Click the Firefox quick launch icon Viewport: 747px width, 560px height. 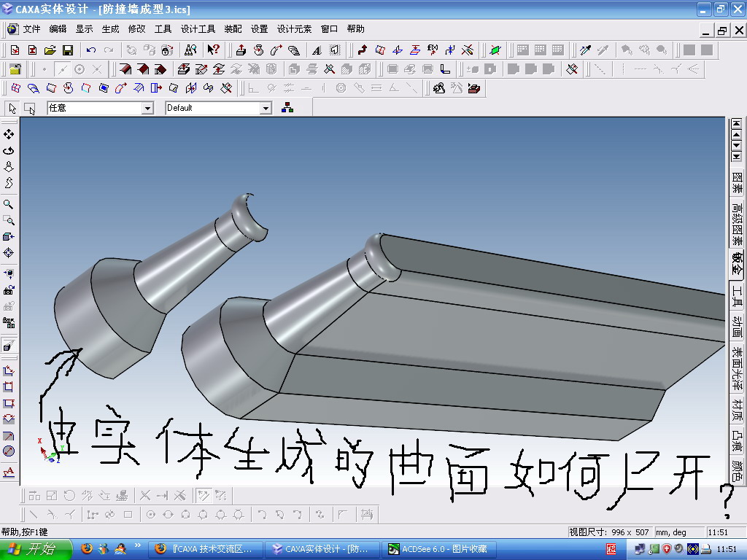tap(87, 548)
